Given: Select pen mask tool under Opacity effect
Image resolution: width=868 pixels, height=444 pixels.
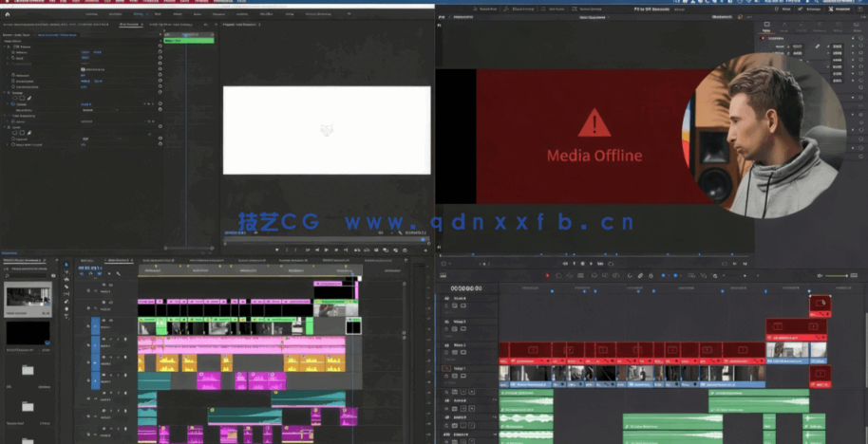Looking at the screenshot, I should point(29,98).
